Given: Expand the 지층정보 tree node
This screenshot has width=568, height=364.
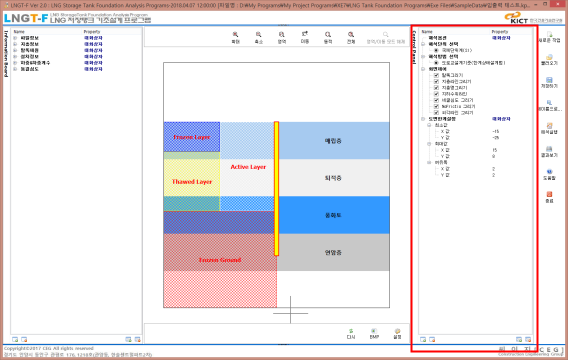Looking at the screenshot, I should [x=15, y=44].
